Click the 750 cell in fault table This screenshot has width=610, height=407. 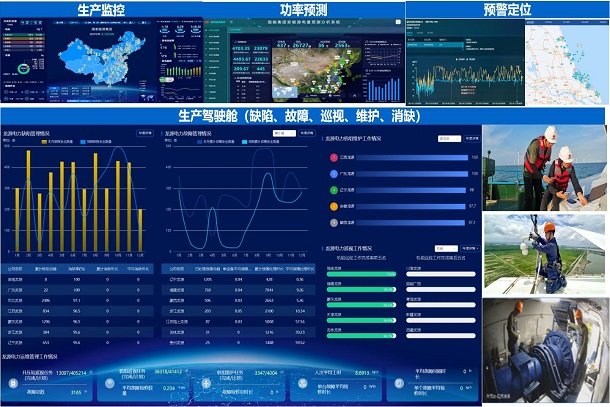[208, 290]
